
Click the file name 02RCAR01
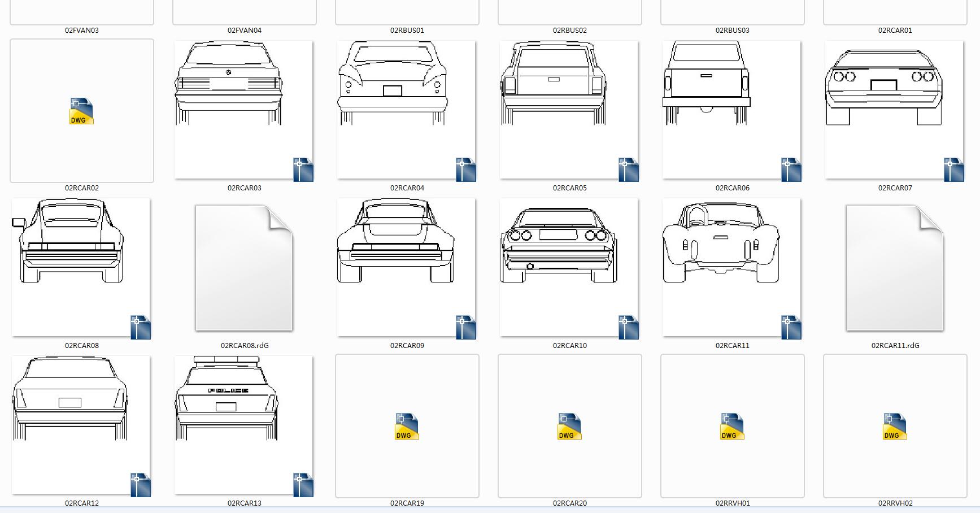pyautogui.click(x=895, y=31)
